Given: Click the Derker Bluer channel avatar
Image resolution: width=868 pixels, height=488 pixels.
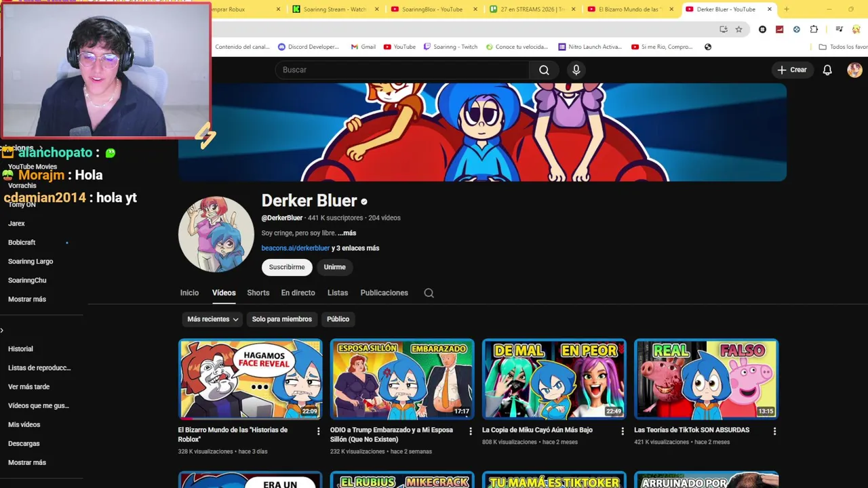Looking at the screenshot, I should [x=216, y=235].
